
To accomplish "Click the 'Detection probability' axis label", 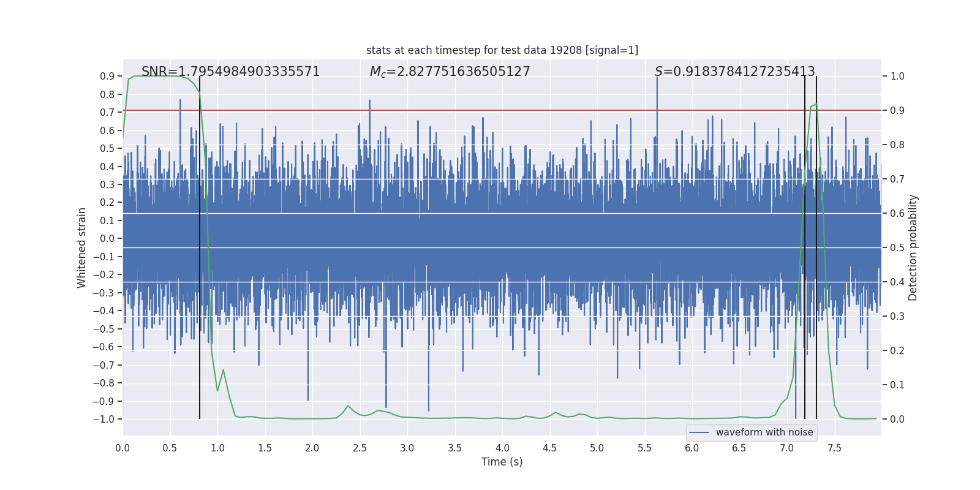I will 913,247.
